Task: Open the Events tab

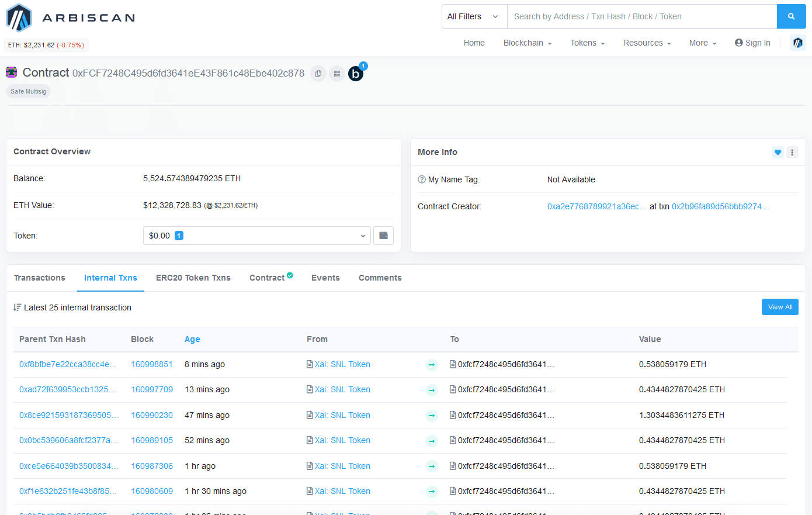Action: point(325,278)
